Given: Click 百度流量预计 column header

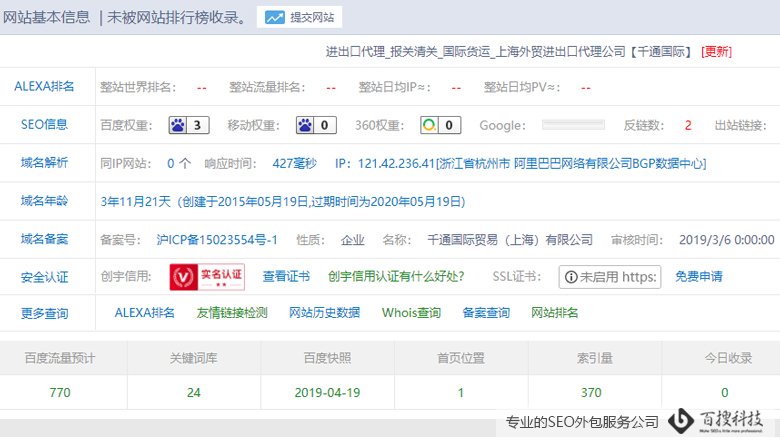Looking at the screenshot, I should (60, 358).
